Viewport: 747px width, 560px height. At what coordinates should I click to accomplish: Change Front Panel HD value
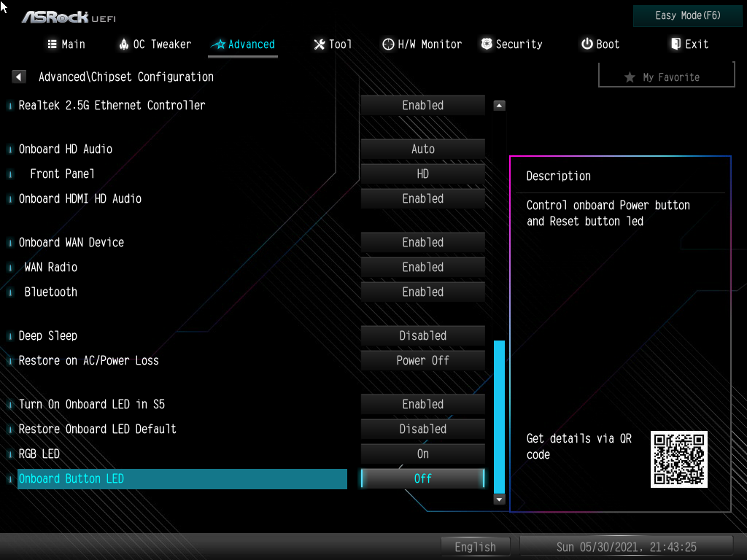[422, 174]
